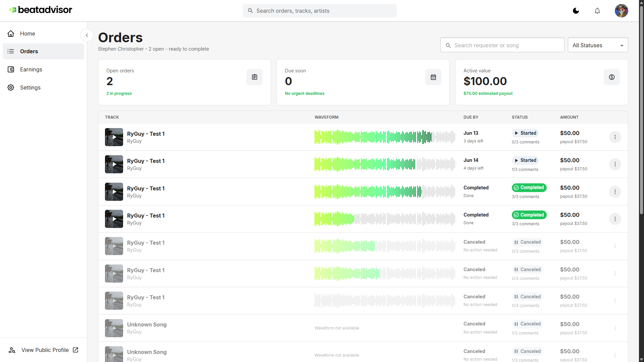Toggle dark mode moon icon

[576, 11]
